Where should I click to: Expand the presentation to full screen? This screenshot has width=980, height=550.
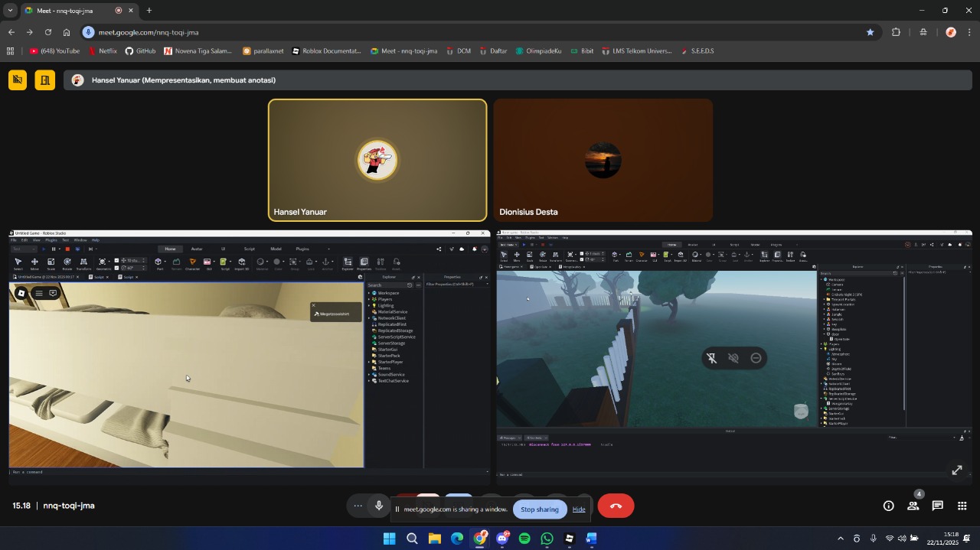[x=956, y=470]
